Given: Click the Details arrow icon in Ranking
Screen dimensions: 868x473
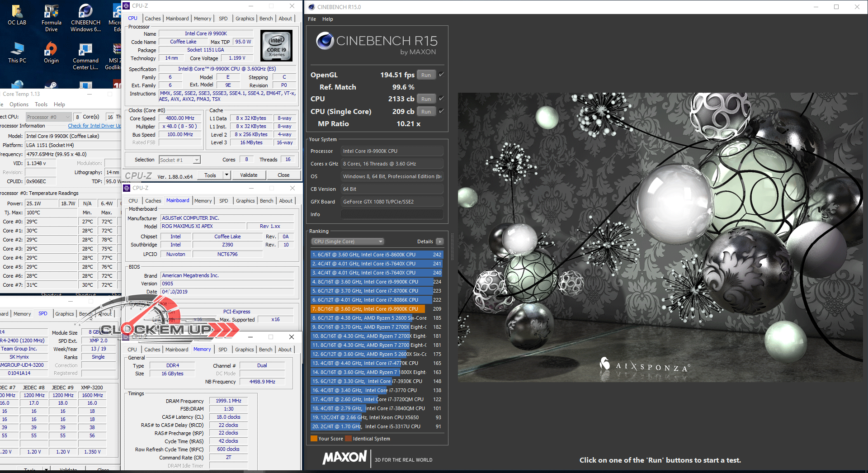Looking at the screenshot, I should click(439, 241).
